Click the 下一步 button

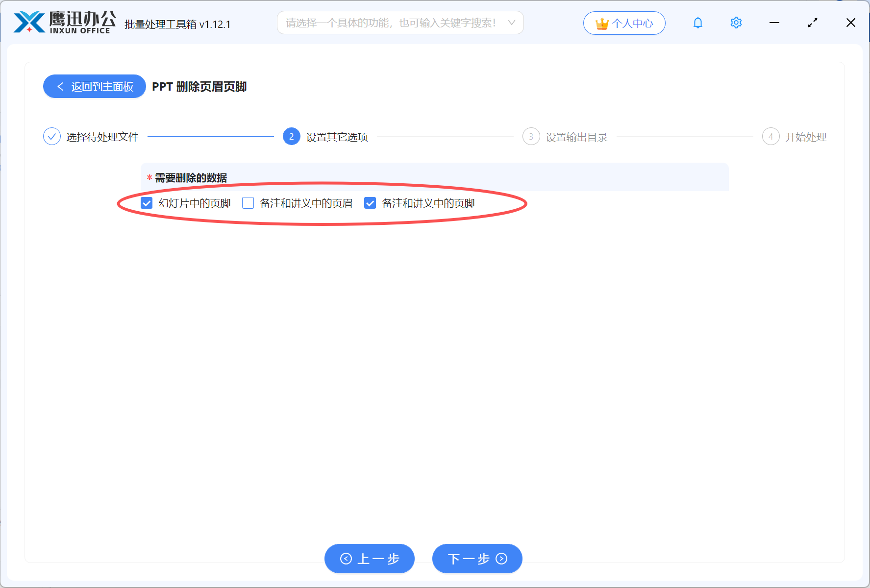click(476, 559)
